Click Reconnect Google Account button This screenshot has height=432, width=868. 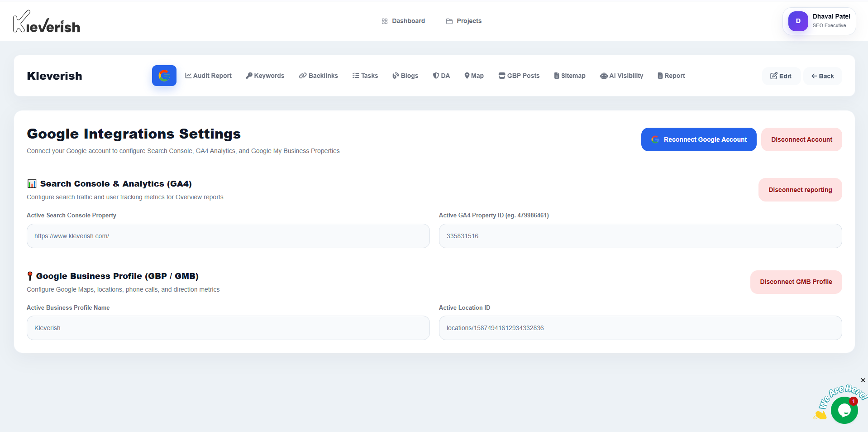[699, 139]
